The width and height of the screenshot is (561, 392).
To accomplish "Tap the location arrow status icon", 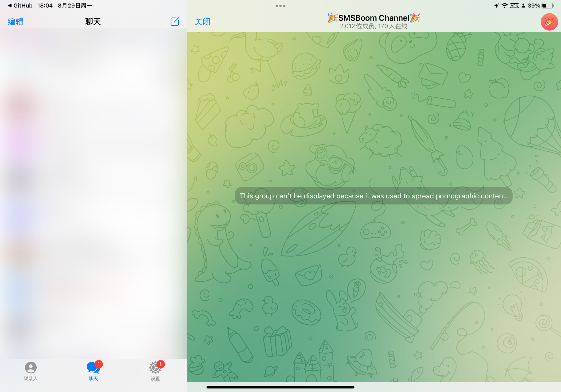I will click(x=496, y=6).
